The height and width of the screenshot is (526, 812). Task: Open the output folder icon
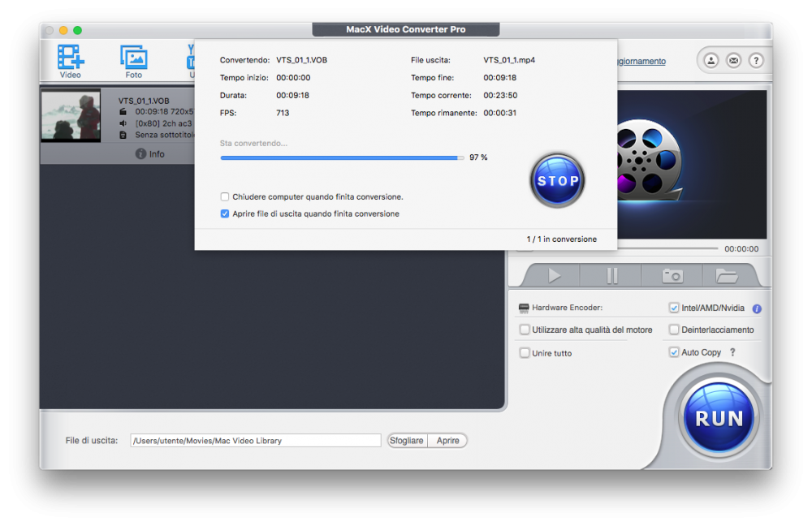[x=727, y=276]
